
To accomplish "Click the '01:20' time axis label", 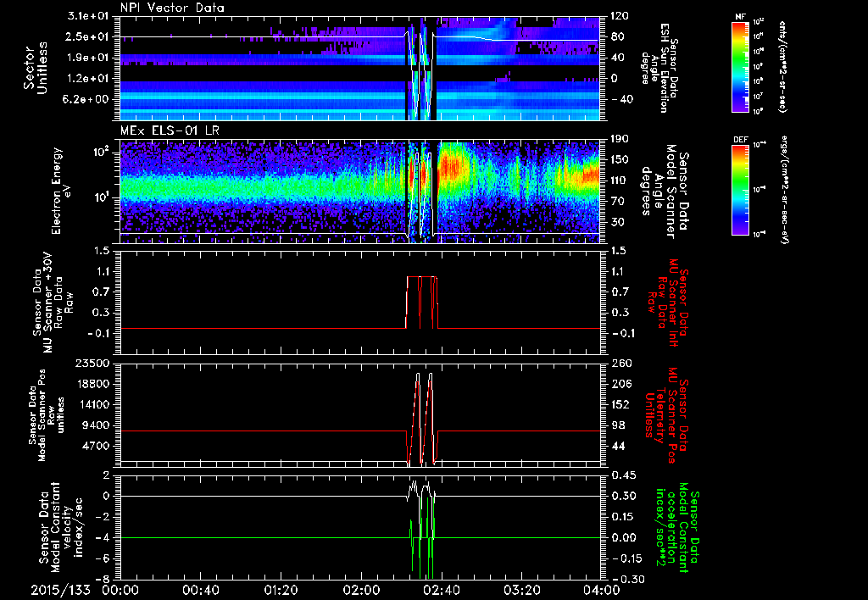I will click(280, 590).
